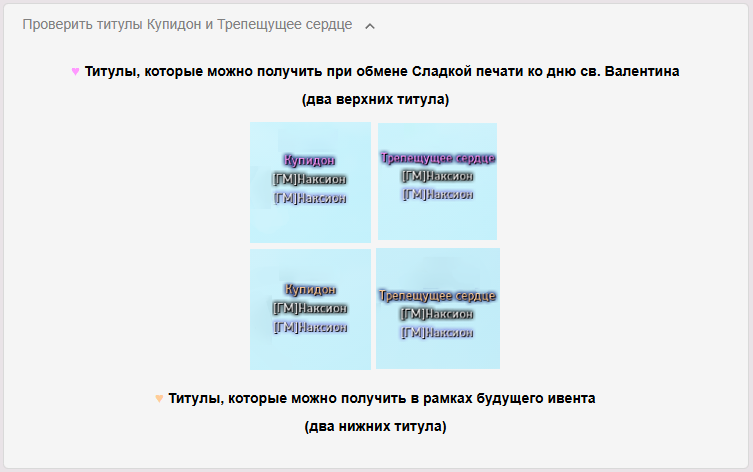Click the 'Проверить титулы Купидон и Трепещущее сердце' header
This screenshot has width=753, height=472.
tap(187, 24)
